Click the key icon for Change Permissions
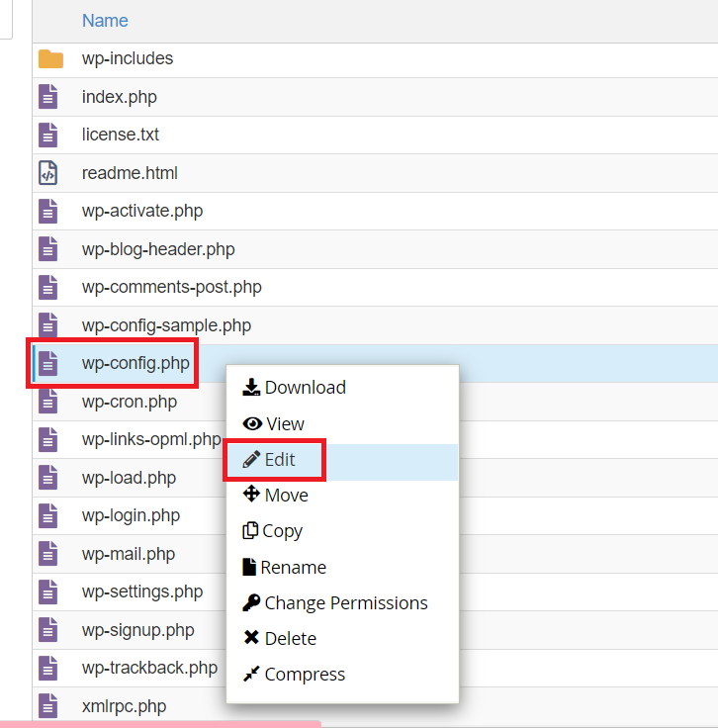This screenshot has width=718, height=728. pos(251,603)
